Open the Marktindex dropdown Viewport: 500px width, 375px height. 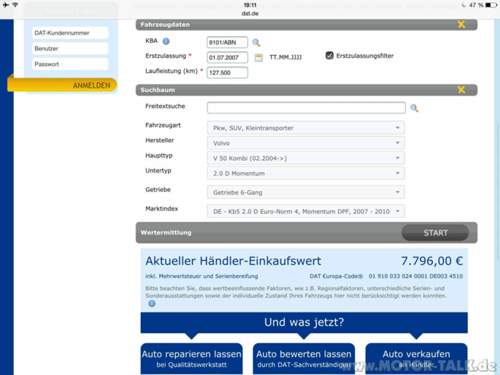pos(306,211)
